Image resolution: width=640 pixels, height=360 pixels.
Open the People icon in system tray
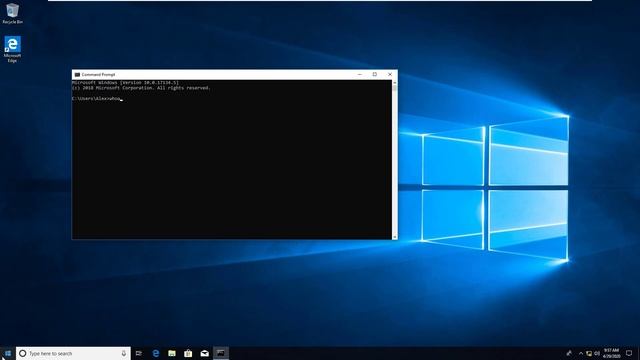pyautogui.click(x=569, y=353)
